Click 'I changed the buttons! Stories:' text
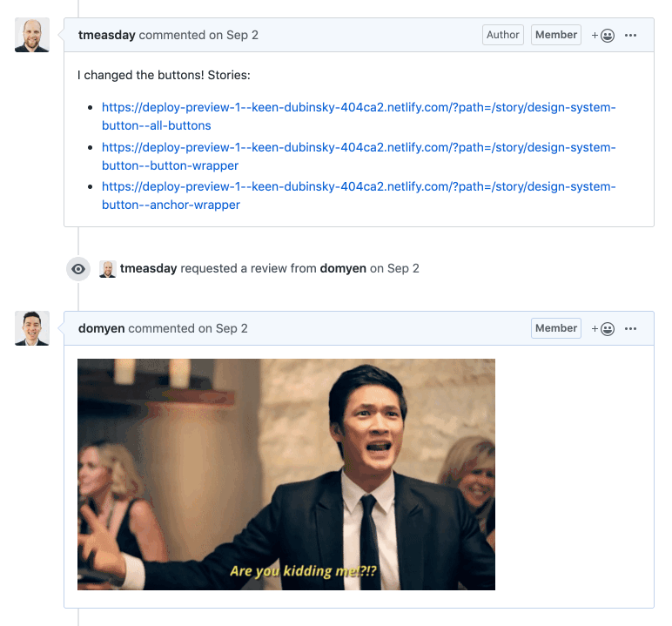This screenshot has width=672, height=626. [x=164, y=75]
